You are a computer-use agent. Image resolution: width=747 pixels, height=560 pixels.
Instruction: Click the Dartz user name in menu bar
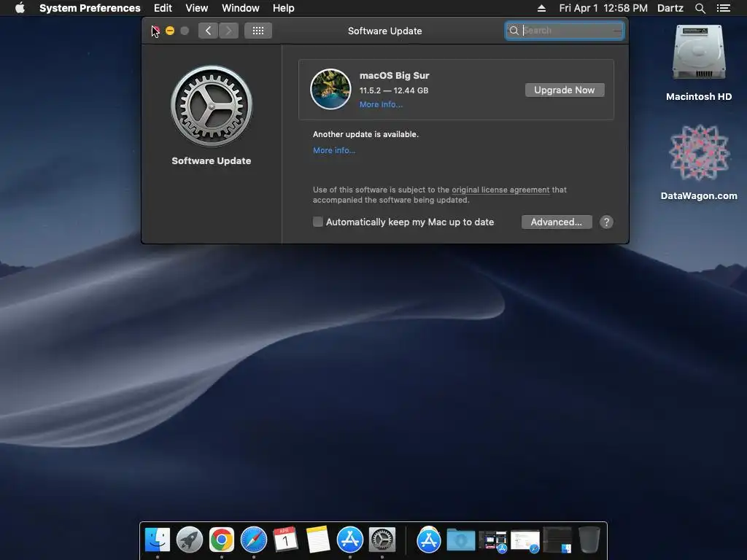(670, 8)
